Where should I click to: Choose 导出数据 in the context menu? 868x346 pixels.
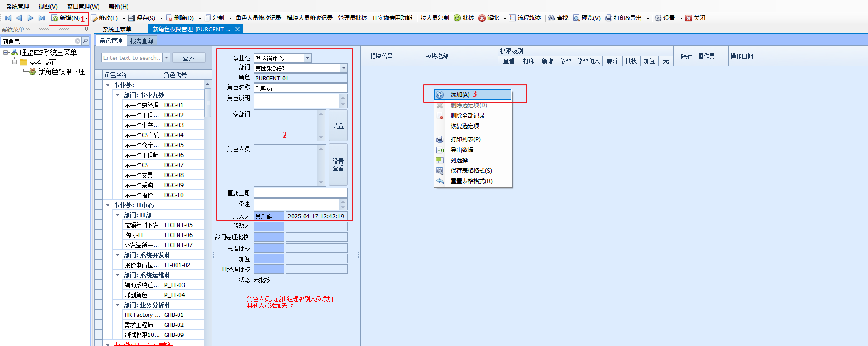[473, 150]
